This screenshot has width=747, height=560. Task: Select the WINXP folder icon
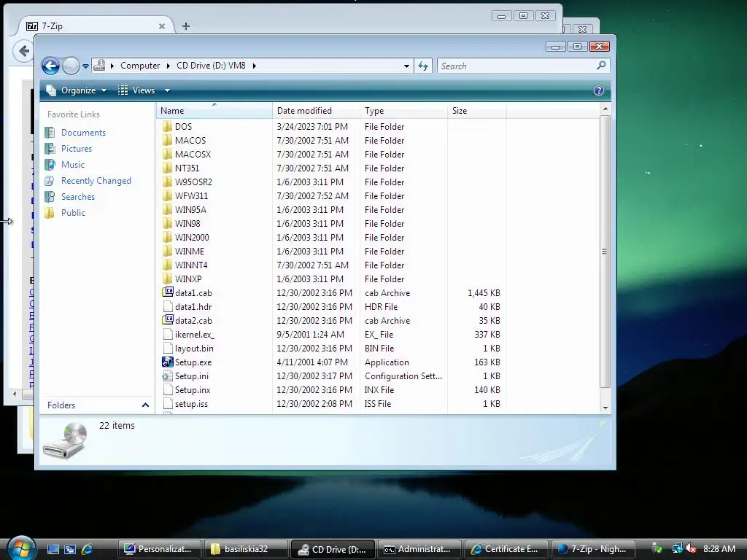click(x=167, y=279)
